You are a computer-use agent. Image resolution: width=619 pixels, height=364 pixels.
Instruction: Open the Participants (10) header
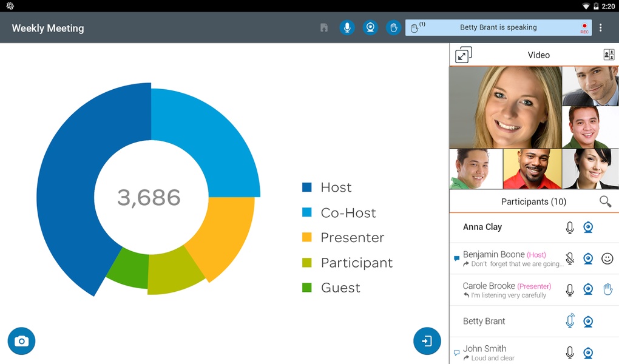(x=533, y=202)
